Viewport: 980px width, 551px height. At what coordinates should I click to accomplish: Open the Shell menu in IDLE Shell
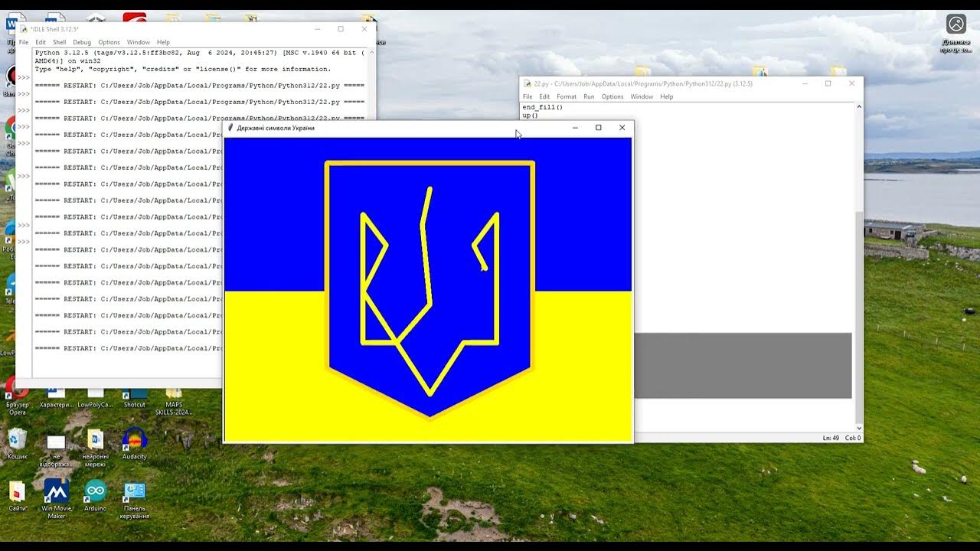[x=59, y=42]
